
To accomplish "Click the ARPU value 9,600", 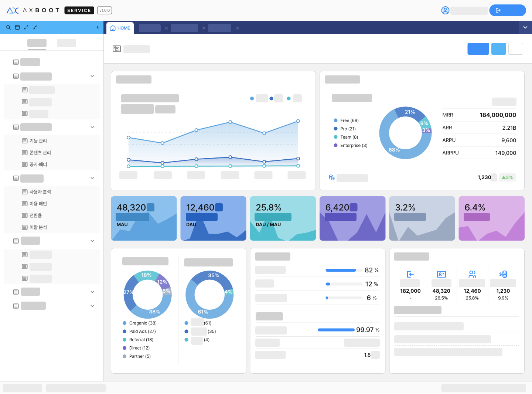I will coord(509,140).
